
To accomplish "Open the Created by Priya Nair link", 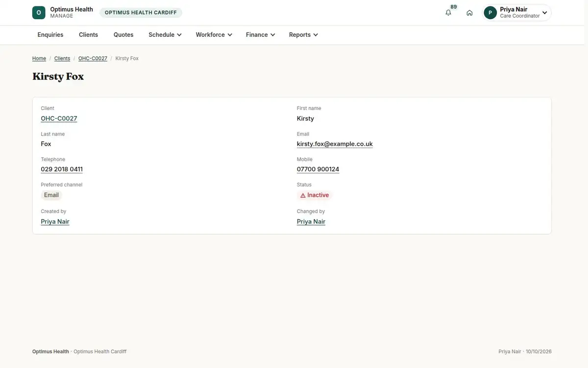I will click(55, 222).
